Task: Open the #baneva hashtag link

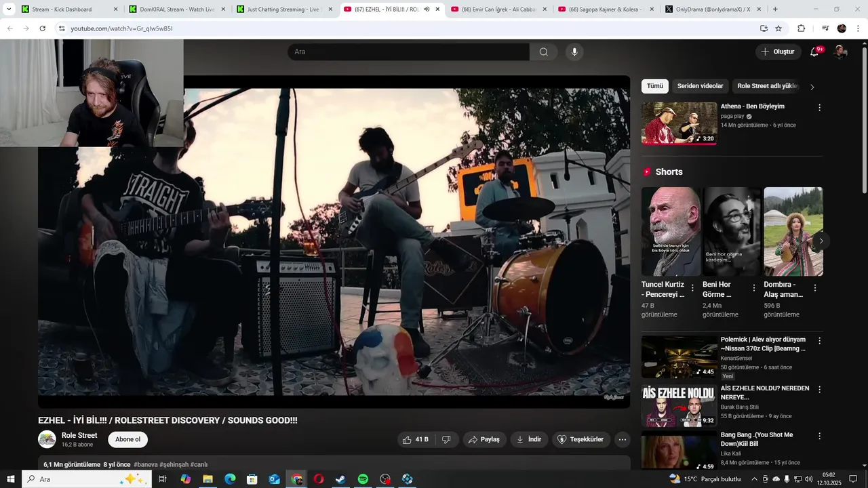Action: point(146,464)
